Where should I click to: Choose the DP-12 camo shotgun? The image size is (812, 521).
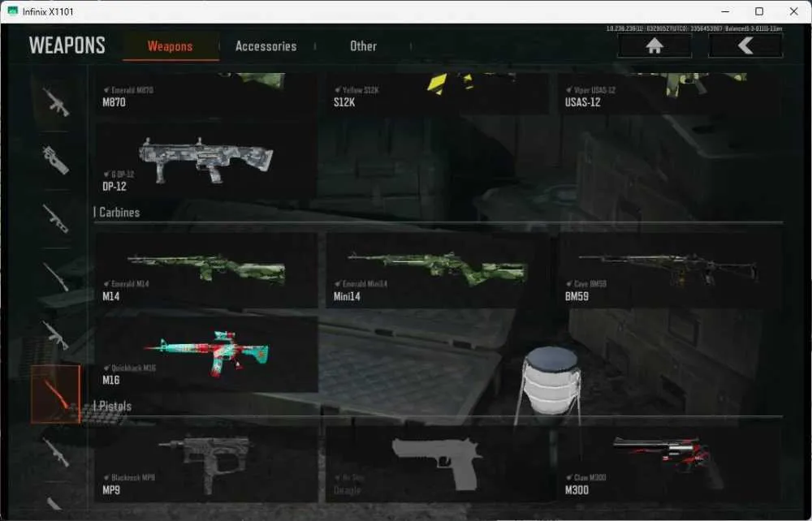[206, 160]
